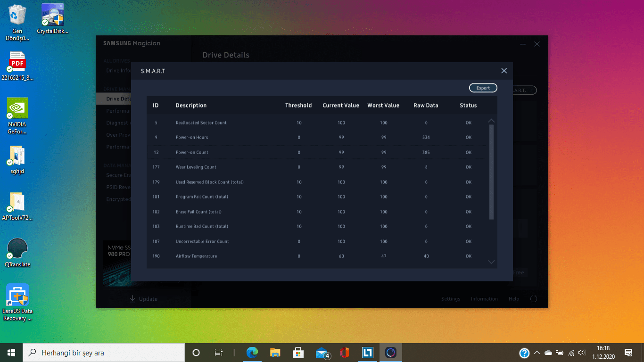
Task: Click the Samsung Magician taskbar icon
Action: 391,353
